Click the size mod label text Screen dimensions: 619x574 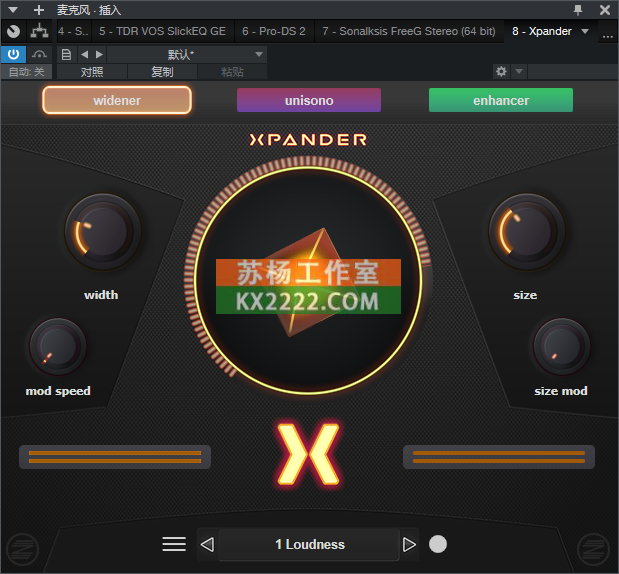561,391
